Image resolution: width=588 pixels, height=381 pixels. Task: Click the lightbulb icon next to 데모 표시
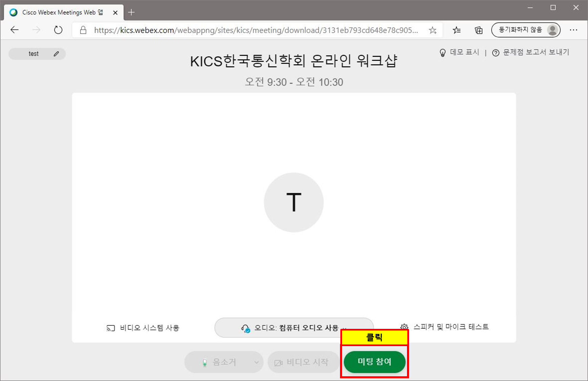pyautogui.click(x=443, y=53)
